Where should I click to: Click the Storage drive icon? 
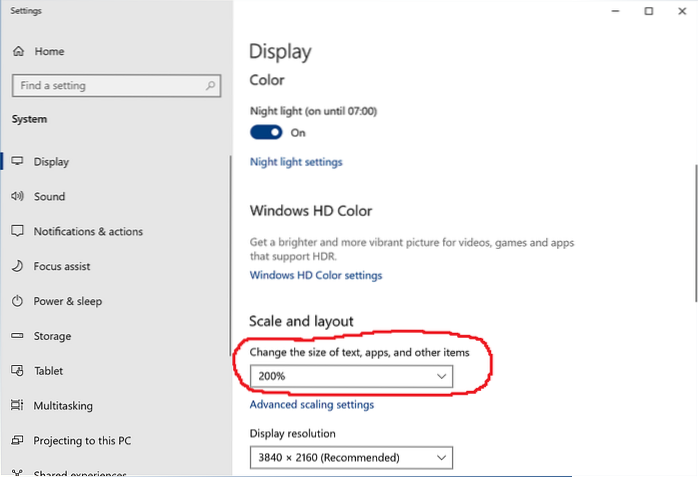tap(17, 336)
